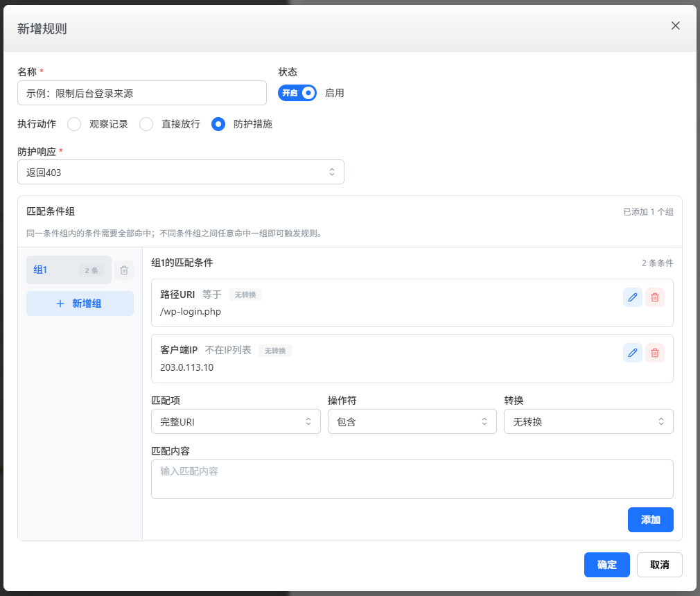The width and height of the screenshot is (700, 596).
Task: Select the 观察记录 radio option
Action: coord(74,124)
